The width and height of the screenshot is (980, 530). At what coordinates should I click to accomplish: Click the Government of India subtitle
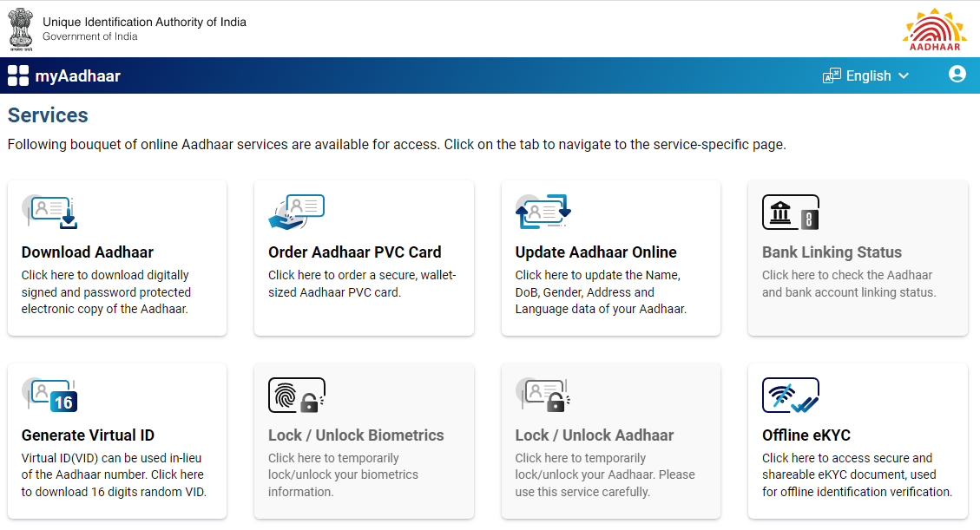(x=90, y=36)
